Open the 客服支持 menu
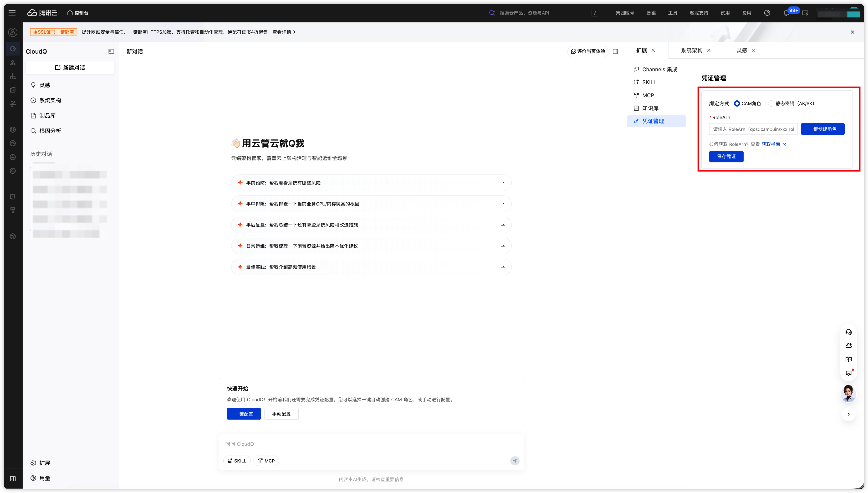This screenshot has height=493, width=868. pyautogui.click(x=699, y=13)
